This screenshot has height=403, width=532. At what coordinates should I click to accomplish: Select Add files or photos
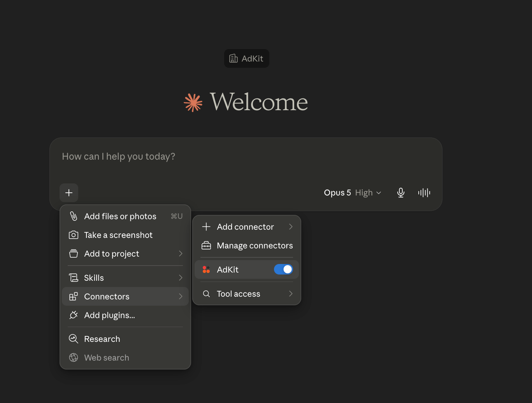pyautogui.click(x=125, y=216)
